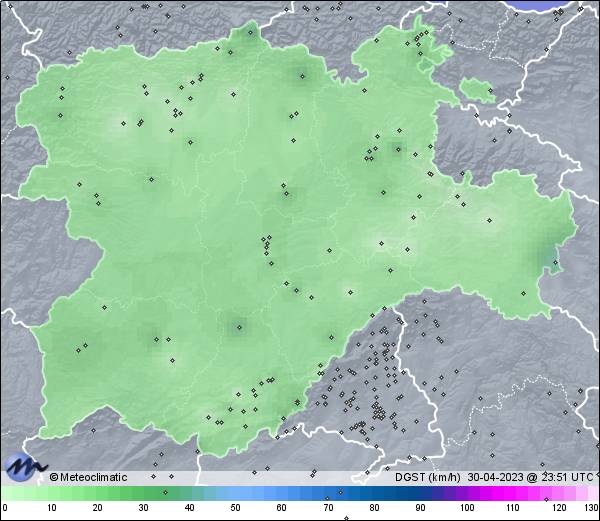Click scale label 60
Image resolution: width=600 pixels, height=521 pixels.
click(x=282, y=508)
